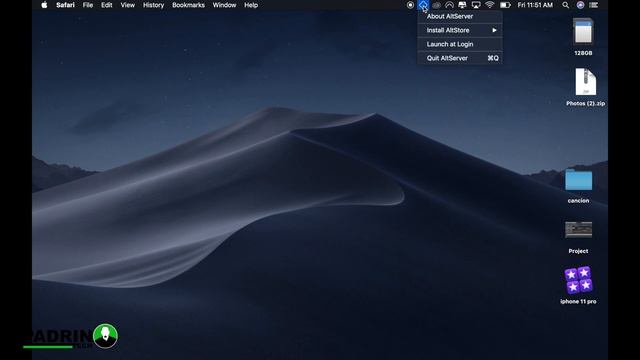This screenshot has height=360, width=640.
Task: Click the battery status icon
Action: tap(505, 5)
